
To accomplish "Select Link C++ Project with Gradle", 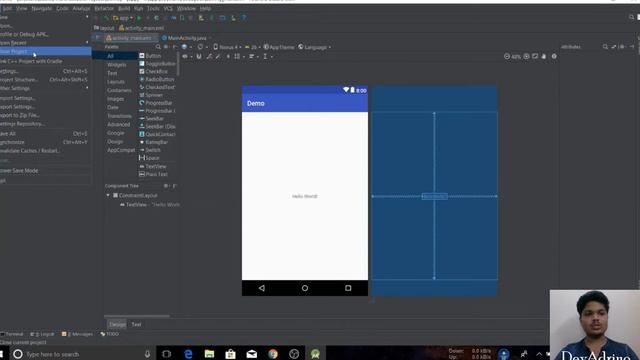I will pyautogui.click(x=45, y=61).
